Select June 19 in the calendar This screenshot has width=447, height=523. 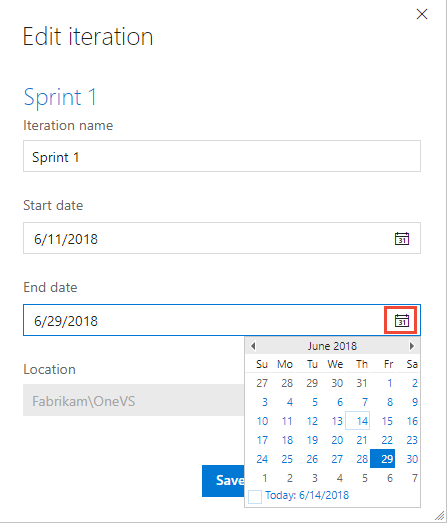(312, 440)
